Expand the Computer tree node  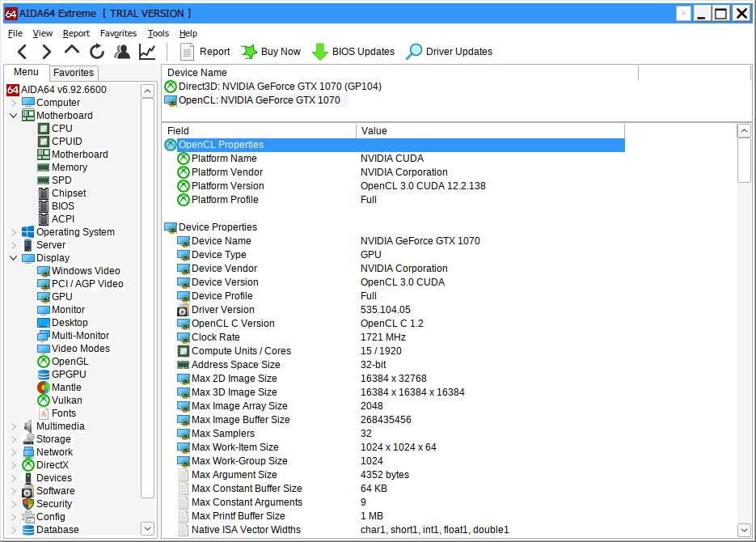click(x=14, y=103)
